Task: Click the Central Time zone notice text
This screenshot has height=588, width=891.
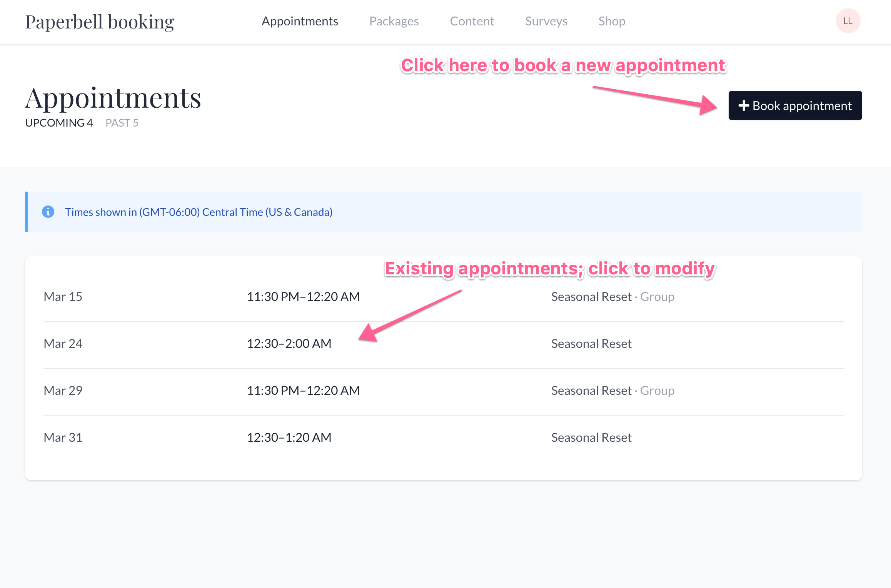Action: 199,212
